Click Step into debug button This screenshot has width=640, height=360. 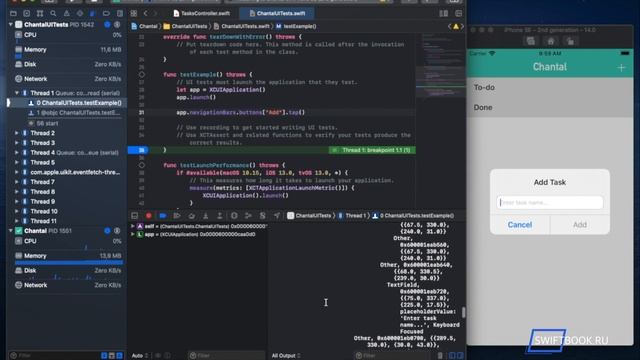pos(205,216)
